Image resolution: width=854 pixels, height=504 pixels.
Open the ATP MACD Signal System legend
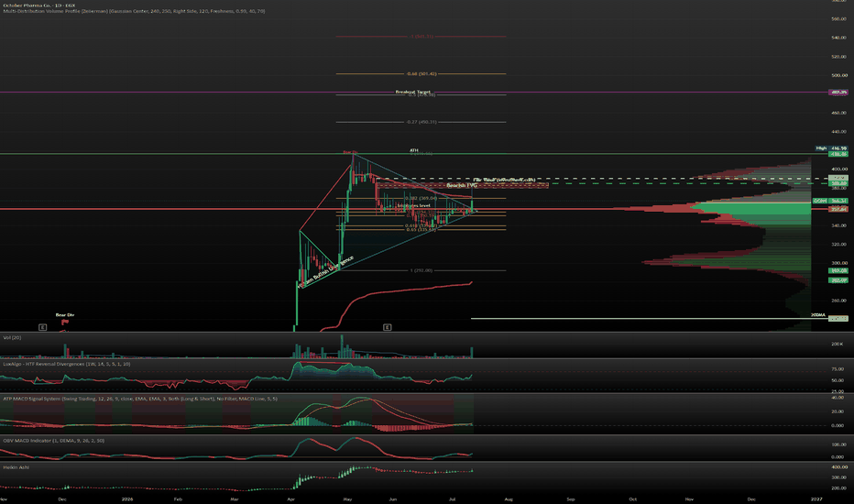(x=140, y=399)
